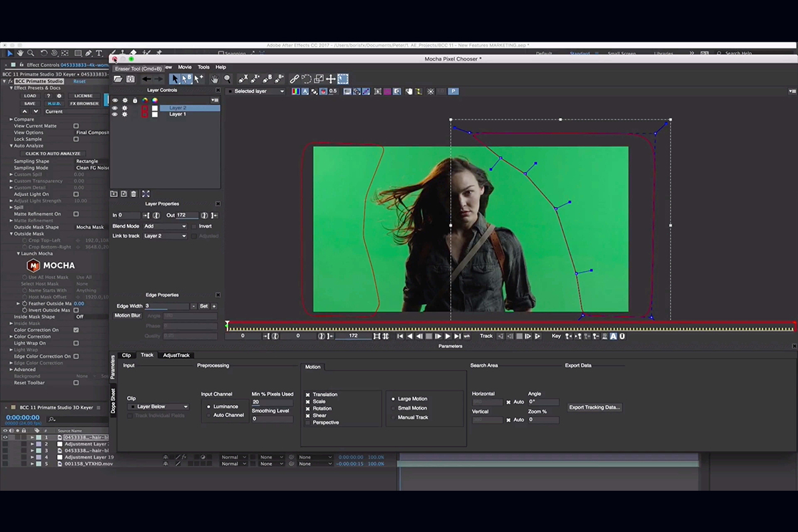
Task: Create a new layer group folder
Action: click(114, 194)
